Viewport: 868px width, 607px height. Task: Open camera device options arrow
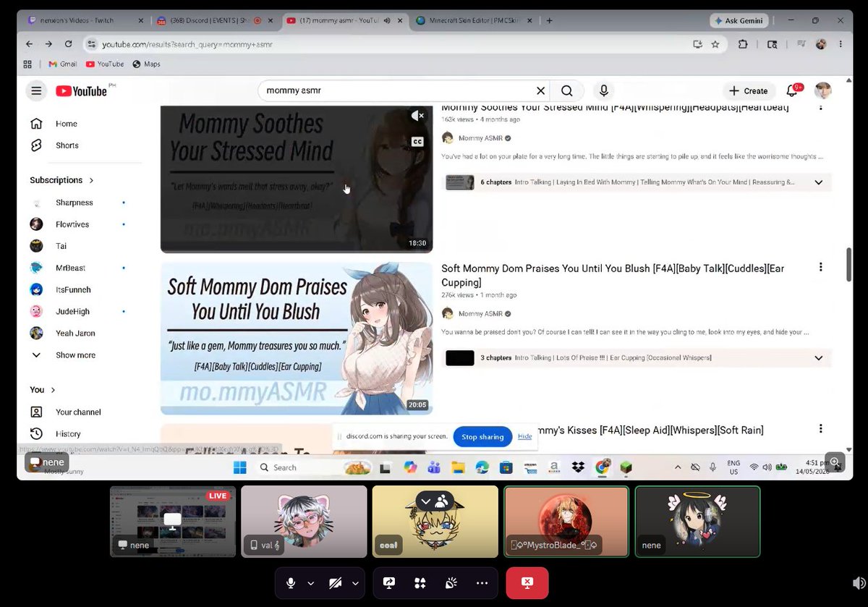click(355, 583)
